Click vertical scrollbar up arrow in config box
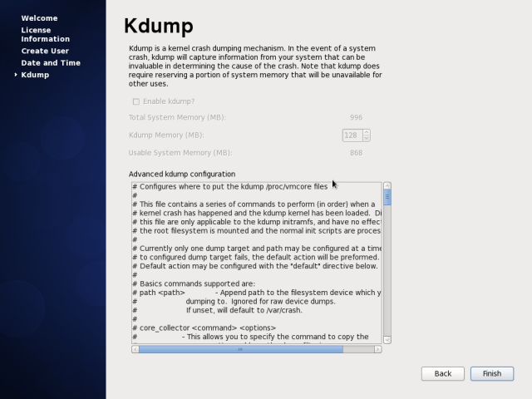Image resolution: width=532 pixels, height=399 pixels. pos(387,186)
